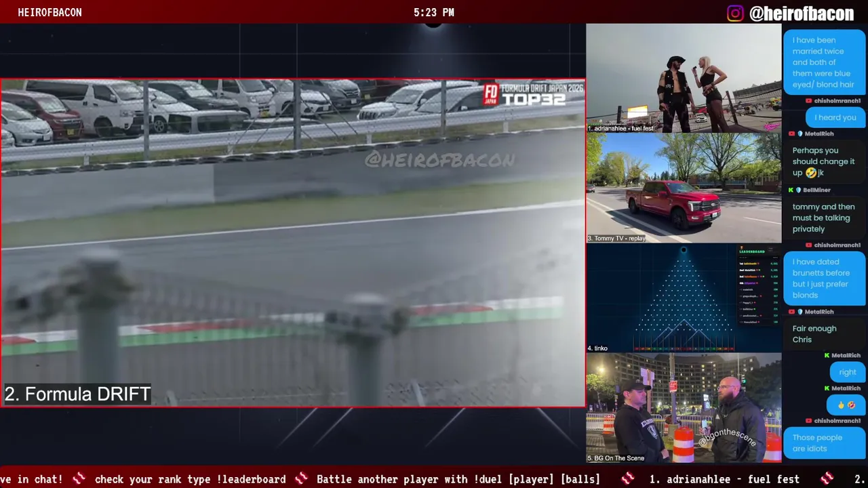
Task: Click the '2. Formula DRIFT' caption
Action: 78,394
